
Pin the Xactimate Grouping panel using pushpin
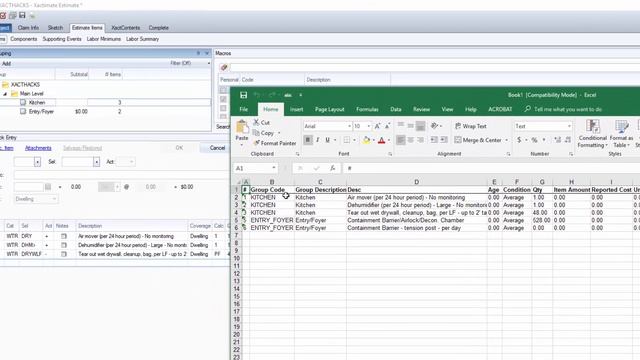point(198,53)
